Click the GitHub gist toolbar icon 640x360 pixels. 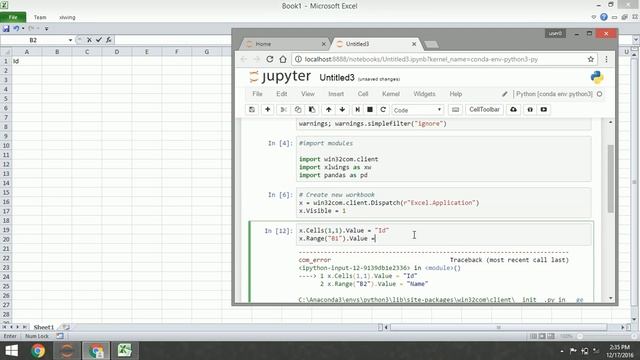[x=530, y=110]
